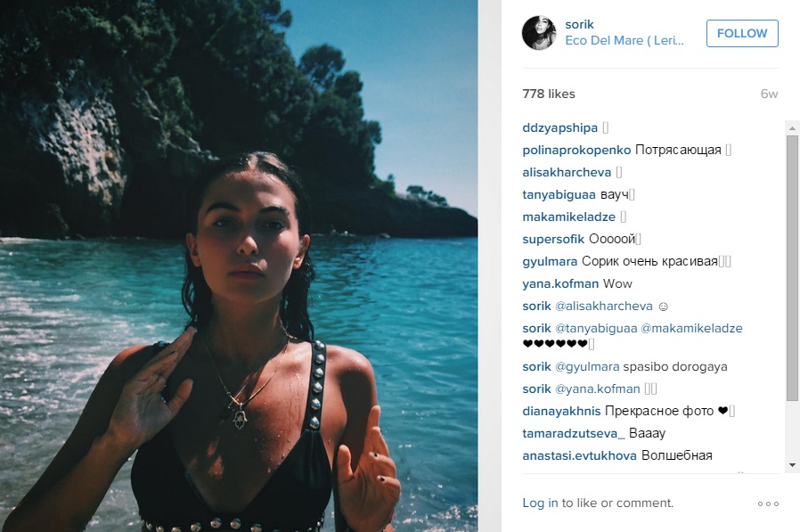
Task: View the 778 likes list
Action: coord(549,94)
